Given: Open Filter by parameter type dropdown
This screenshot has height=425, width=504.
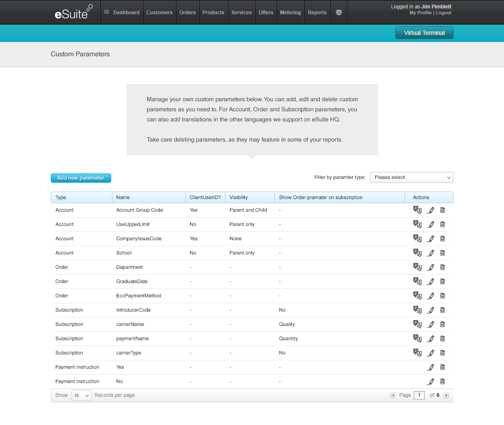Looking at the screenshot, I should tap(411, 177).
